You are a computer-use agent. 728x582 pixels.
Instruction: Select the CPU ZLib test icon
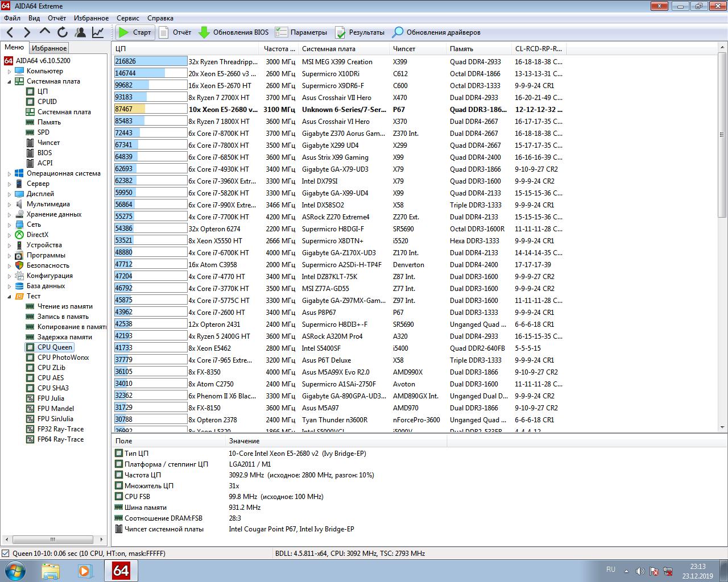pyautogui.click(x=30, y=368)
